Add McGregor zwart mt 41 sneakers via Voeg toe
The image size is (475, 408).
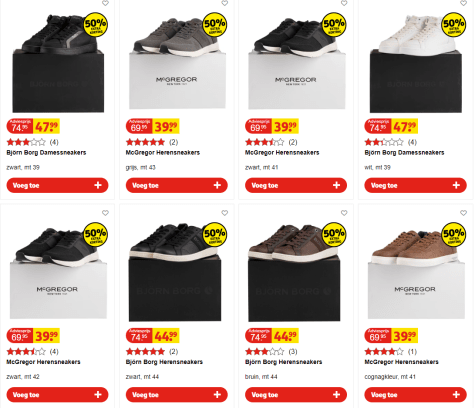(x=296, y=185)
